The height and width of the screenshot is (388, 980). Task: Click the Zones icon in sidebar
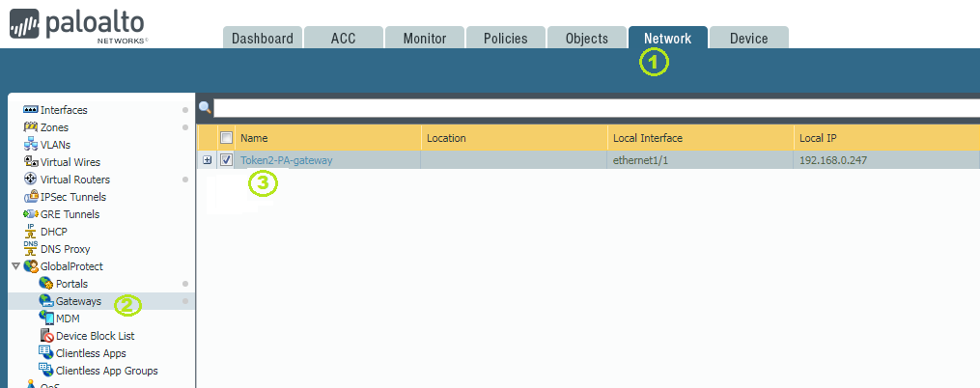coord(31,126)
